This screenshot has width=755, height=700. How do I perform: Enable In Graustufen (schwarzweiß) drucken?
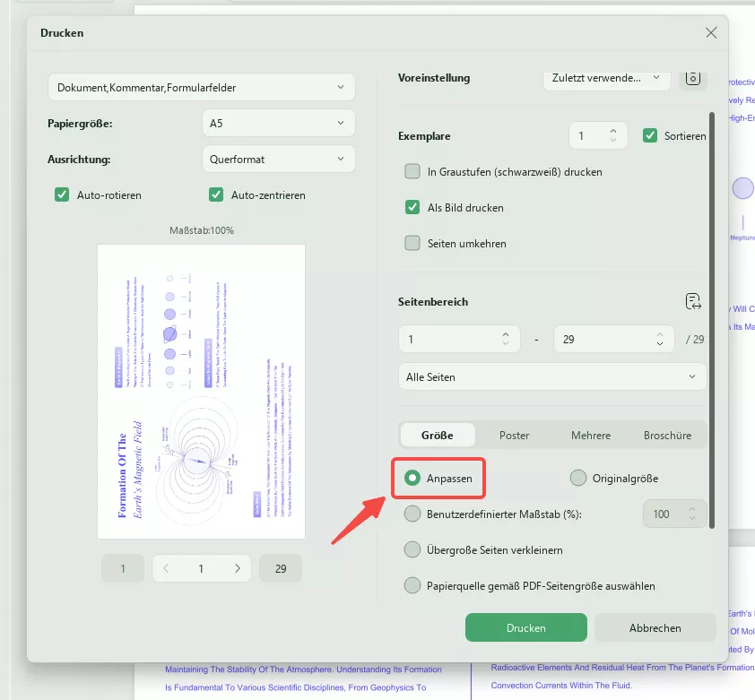click(x=412, y=171)
